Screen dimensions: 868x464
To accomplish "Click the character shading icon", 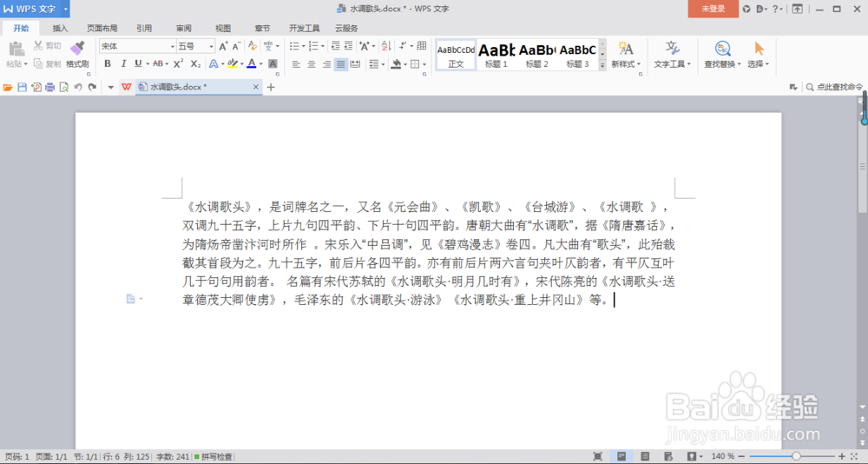I will [x=273, y=63].
